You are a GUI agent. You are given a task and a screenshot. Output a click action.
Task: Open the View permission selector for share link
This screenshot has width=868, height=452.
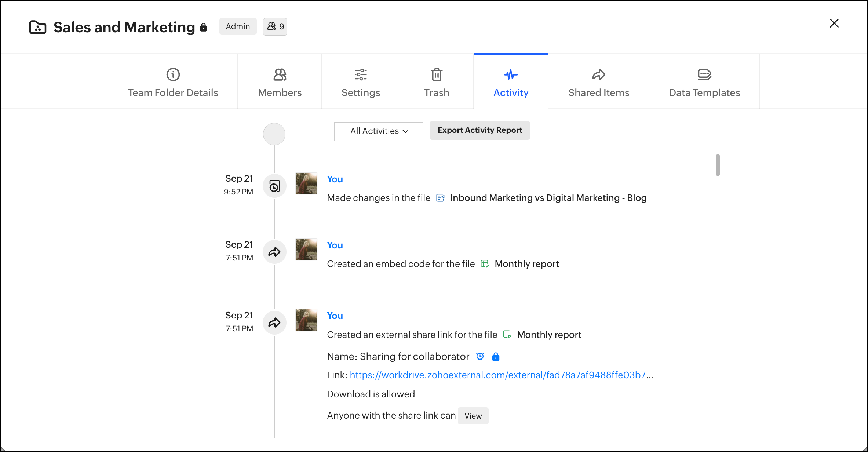(473, 416)
